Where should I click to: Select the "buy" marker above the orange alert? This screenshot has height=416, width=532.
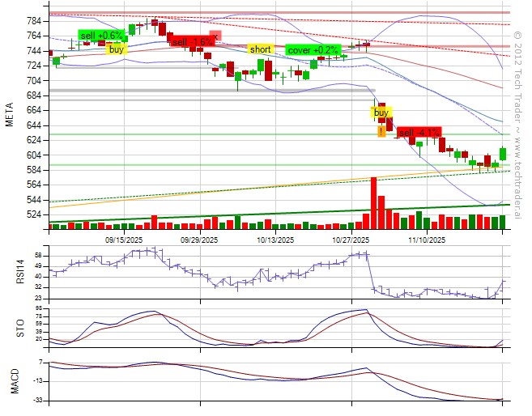click(x=381, y=112)
